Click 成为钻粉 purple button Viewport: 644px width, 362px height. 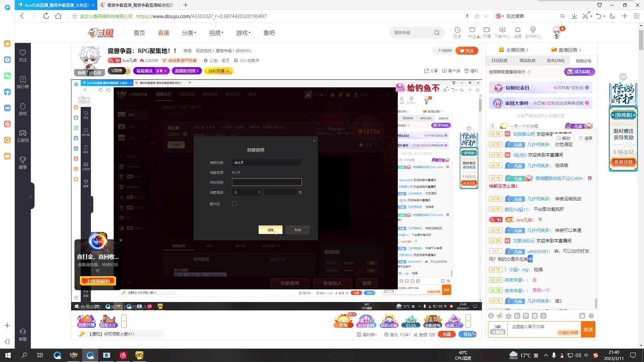[x=580, y=71]
